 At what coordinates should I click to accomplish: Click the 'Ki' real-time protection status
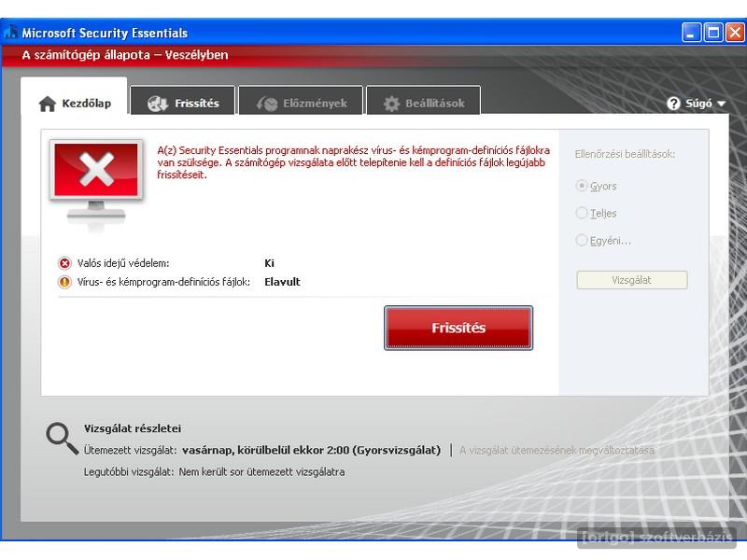pos(269,263)
